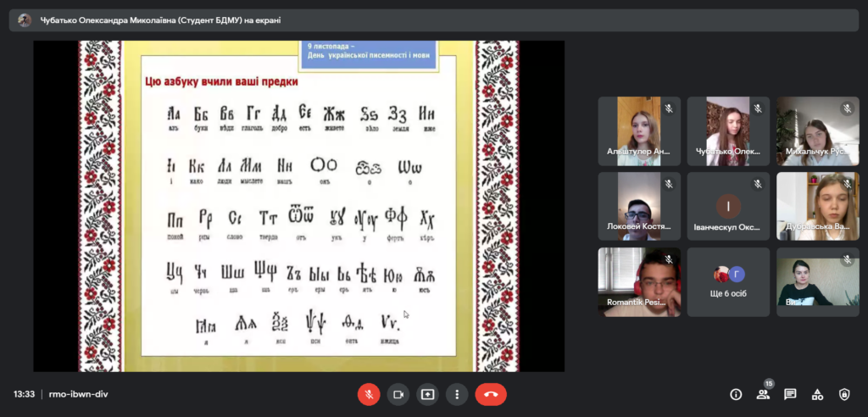The width and height of the screenshot is (868, 417).
Task: Select the Локовей Костя video tile
Action: 639,206
